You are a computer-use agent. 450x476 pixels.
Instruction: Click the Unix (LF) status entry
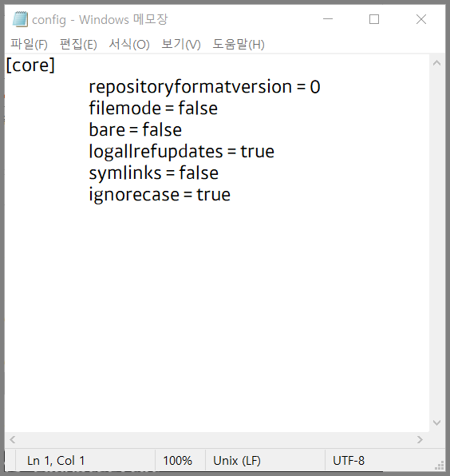(x=237, y=461)
